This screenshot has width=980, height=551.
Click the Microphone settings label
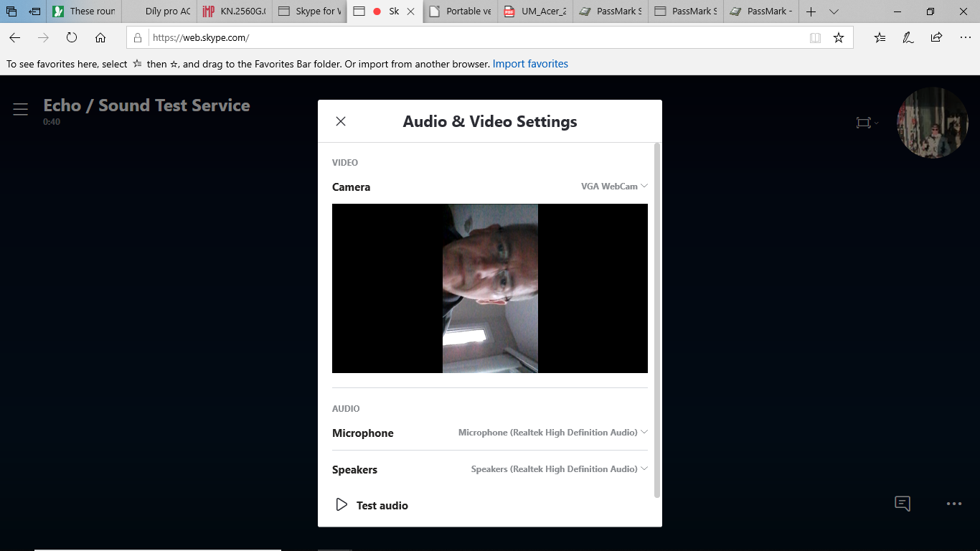[x=363, y=433]
